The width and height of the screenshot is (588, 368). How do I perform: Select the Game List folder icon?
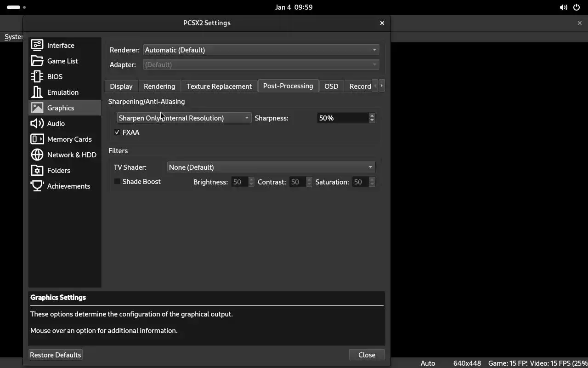pos(37,61)
